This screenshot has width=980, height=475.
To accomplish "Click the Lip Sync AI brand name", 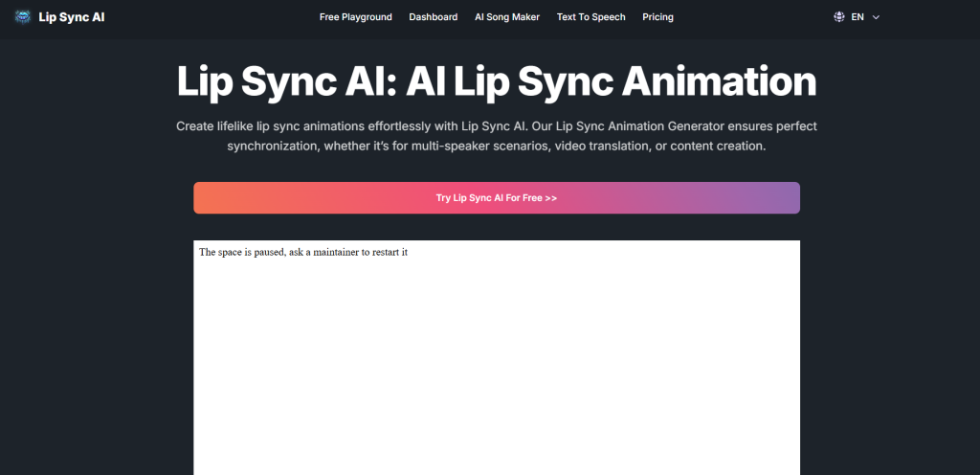I will (x=72, y=17).
